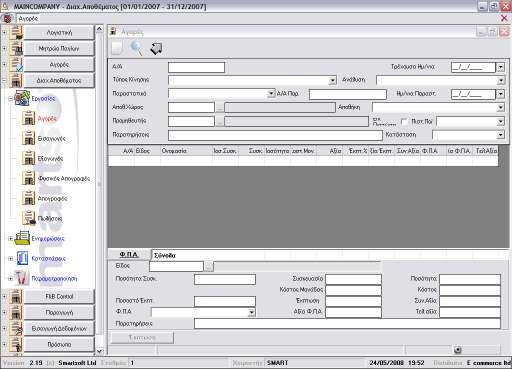Open the Τύπος Κίνησης dropdown

tap(332, 80)
